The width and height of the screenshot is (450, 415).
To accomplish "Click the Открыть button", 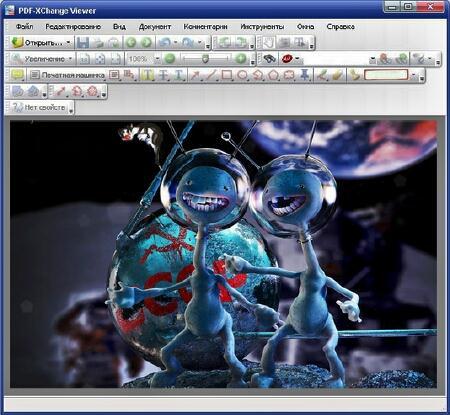I will (37, 43).
